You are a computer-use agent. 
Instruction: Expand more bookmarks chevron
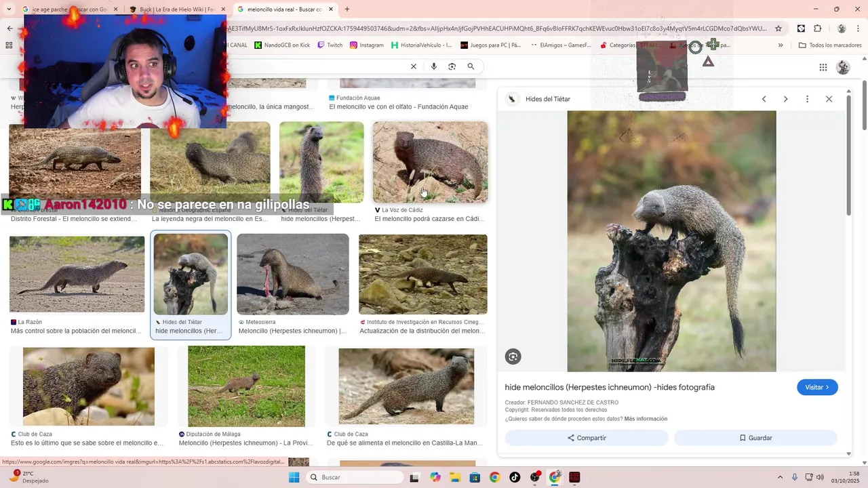click(781, 45)
